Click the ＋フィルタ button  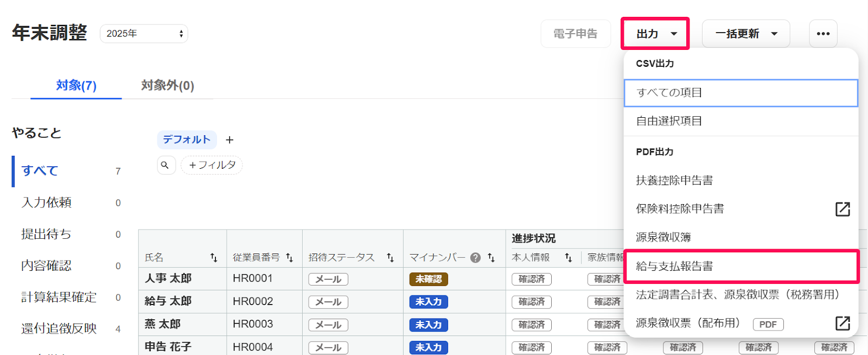(212, 165)
